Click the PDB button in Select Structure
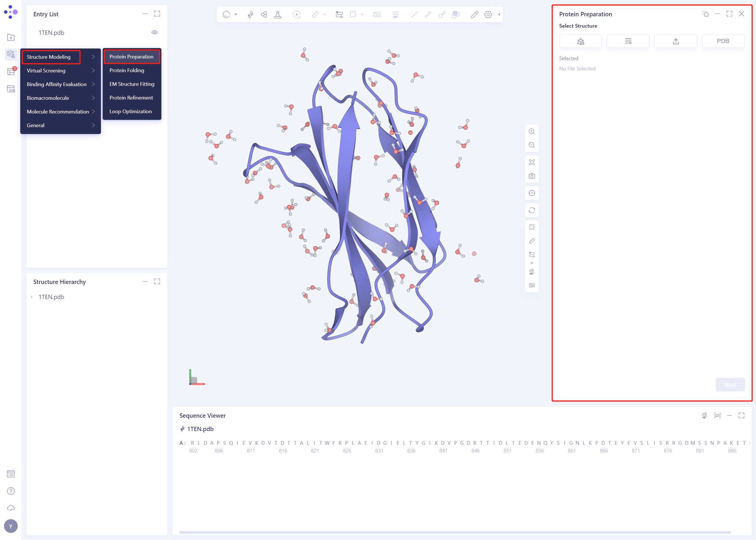The image size is (756, 540). pos(723,41)
